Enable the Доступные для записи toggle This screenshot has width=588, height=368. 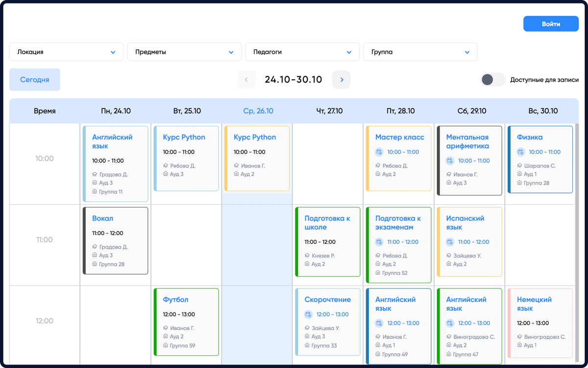click(x=493, y=79)
